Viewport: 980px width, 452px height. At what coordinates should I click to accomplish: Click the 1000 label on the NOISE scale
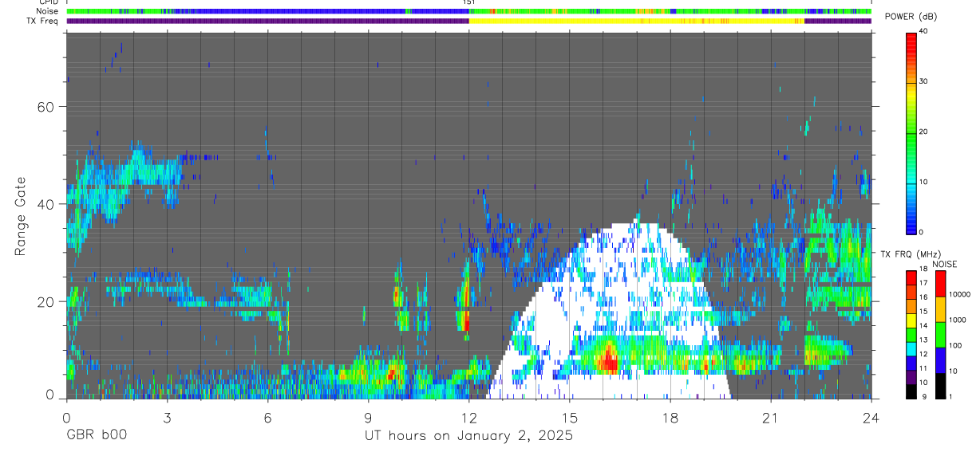click(957, 320)
